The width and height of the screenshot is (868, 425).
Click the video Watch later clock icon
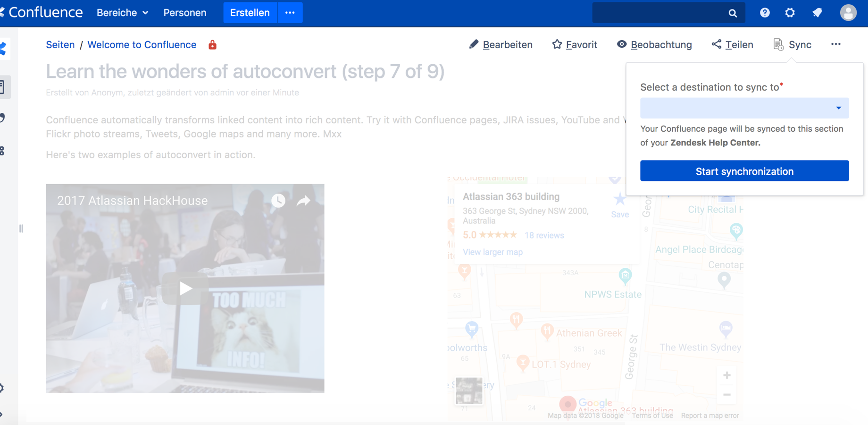pyautogui.click(x=278, y=201)
